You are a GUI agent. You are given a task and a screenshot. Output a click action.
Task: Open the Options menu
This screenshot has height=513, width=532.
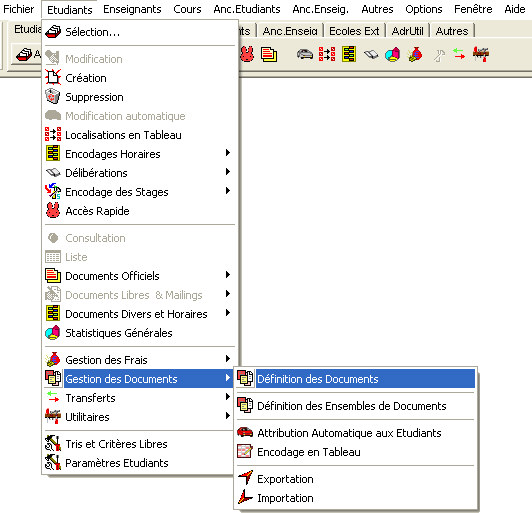pos(424,9)
